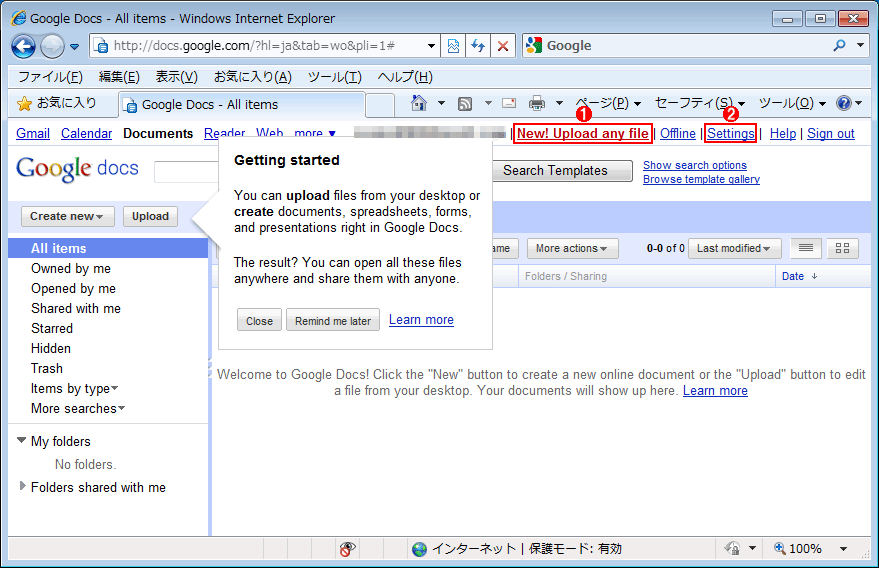Image resolution: width=879 pixels, height=568 pixels.
Task: Select the Google Docs - All items tab
Action: click(242, 105)
